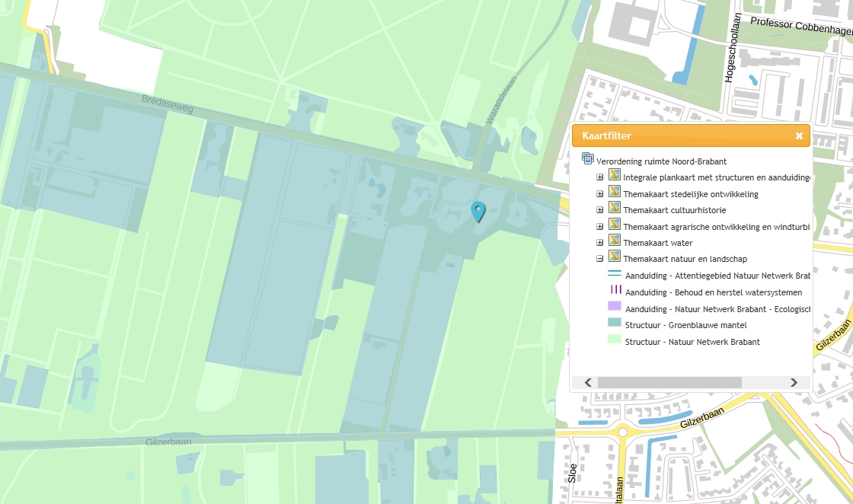The height and width of the screenshot is (504, 853).
Task: Click 'Structuur - Natuur Netwerk Brabant' legend text
Action: click(x=692, y=342)
